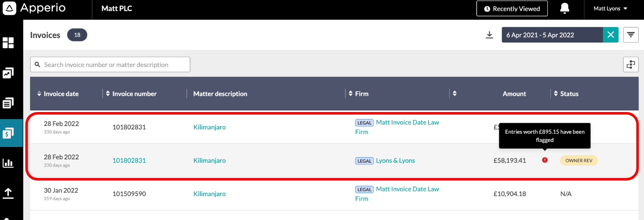Open the Apperio logo home

click(34, 8)
